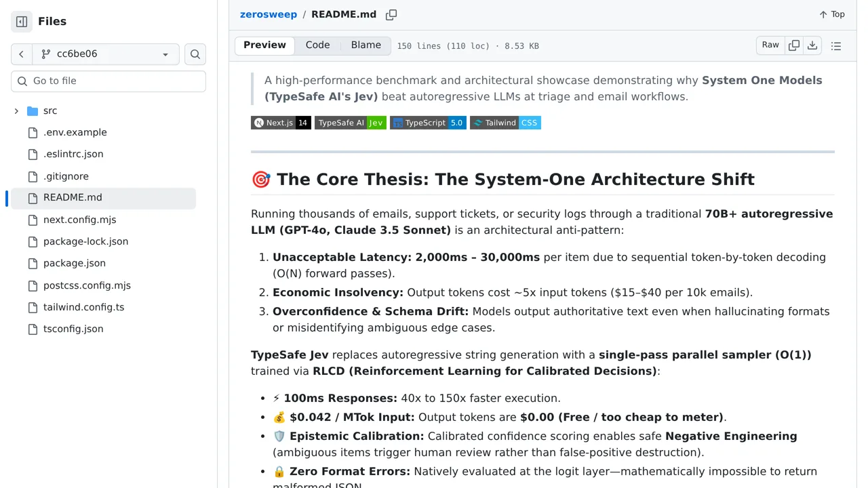The height and width of the screenshot is (488, 868).
Task: Open tsconfig.json file
Action: coord(73,329)
